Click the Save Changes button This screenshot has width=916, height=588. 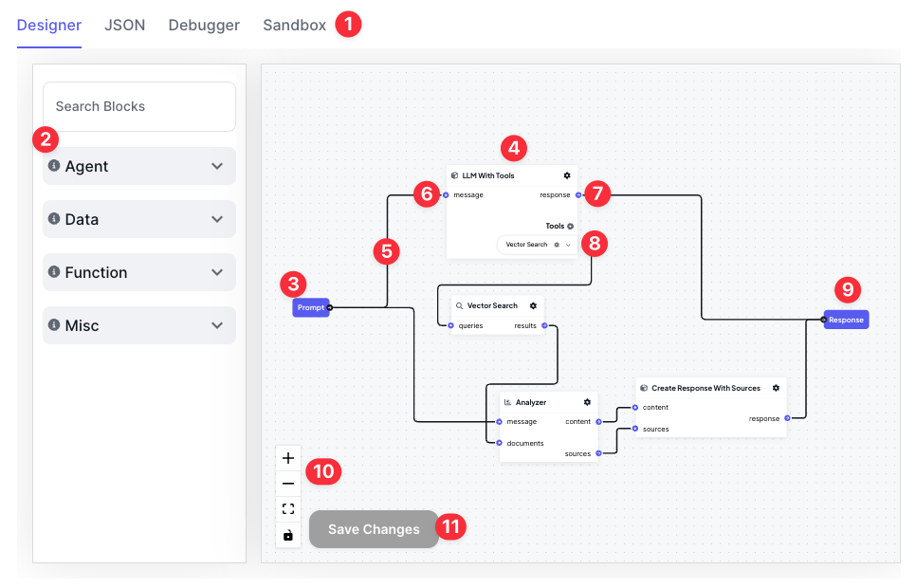(x=374, y=529)
